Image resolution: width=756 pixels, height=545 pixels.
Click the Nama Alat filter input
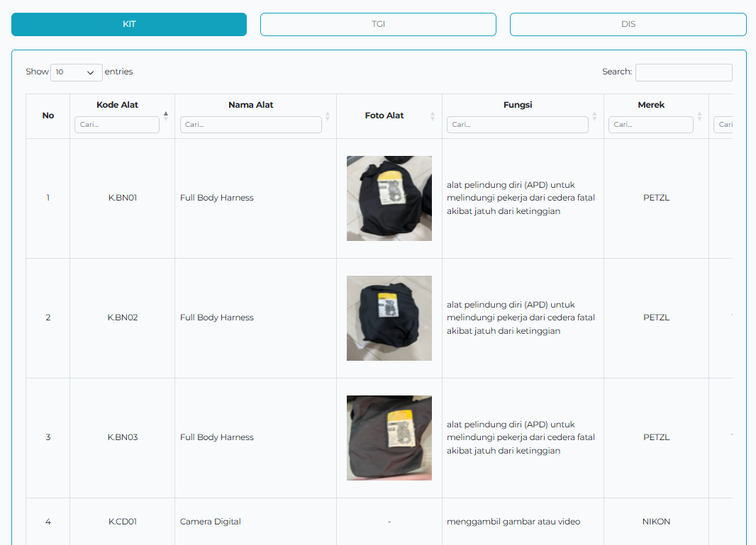click(251, 124)
